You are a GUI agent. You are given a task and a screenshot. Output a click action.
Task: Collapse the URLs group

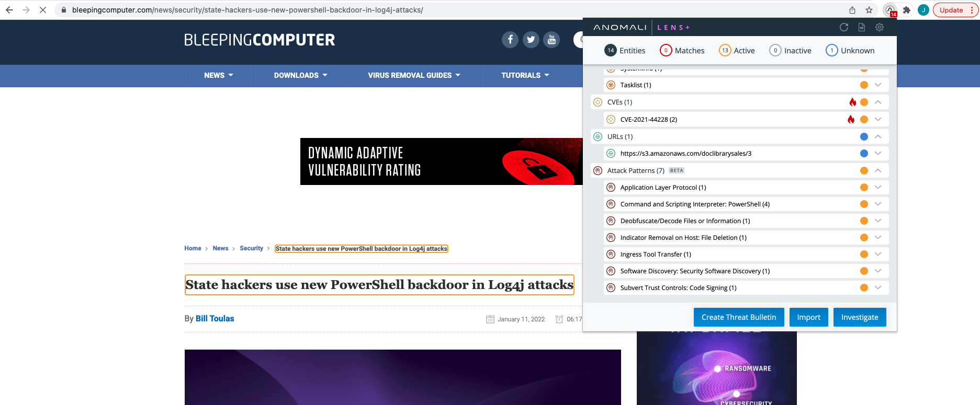[878, 136]
